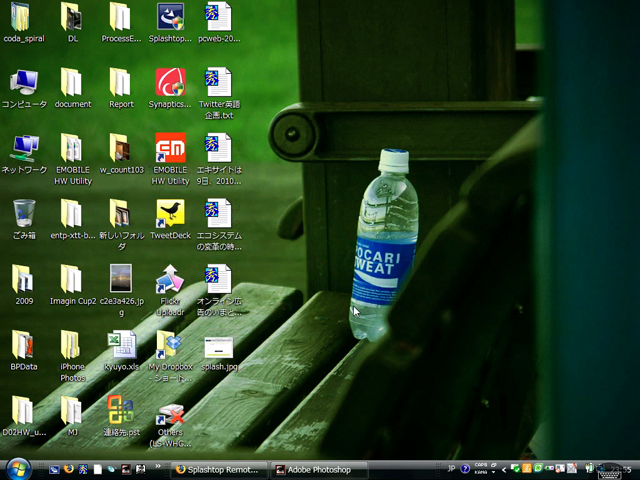
Task: Switch to Splashtop Remot... taskbar window
Action: coord(220,470)
